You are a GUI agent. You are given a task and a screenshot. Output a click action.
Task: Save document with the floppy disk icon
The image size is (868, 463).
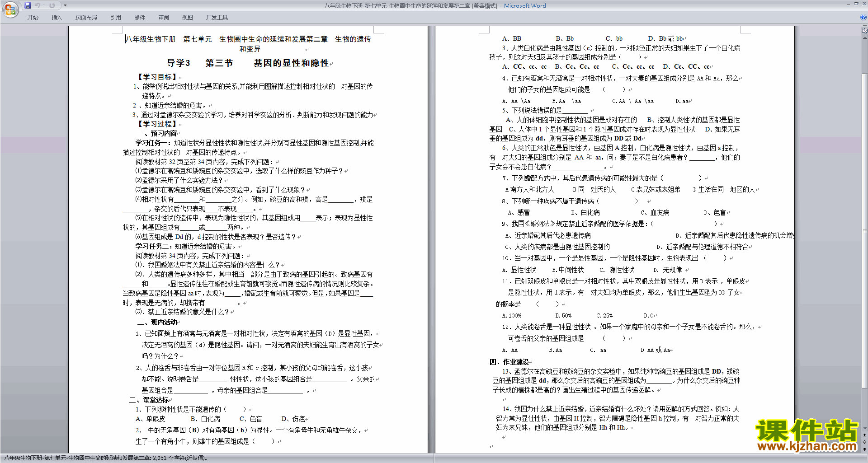pos(28,5)
